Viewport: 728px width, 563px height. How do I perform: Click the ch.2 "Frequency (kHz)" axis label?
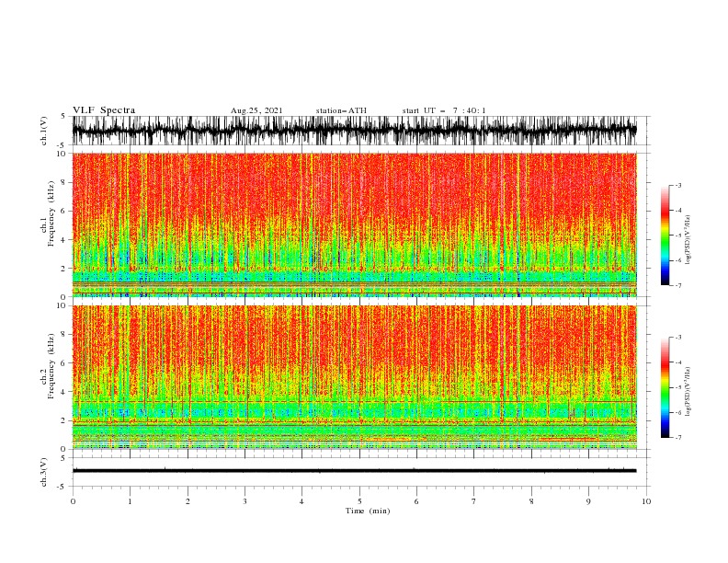coord(51,365)
